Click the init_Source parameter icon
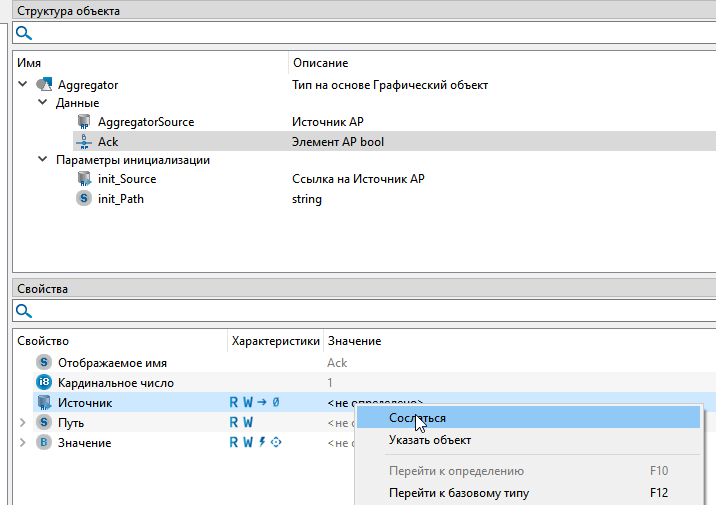The height and width of the screenshot is (505, 716). pyautogui.click(x=83, y=179)
